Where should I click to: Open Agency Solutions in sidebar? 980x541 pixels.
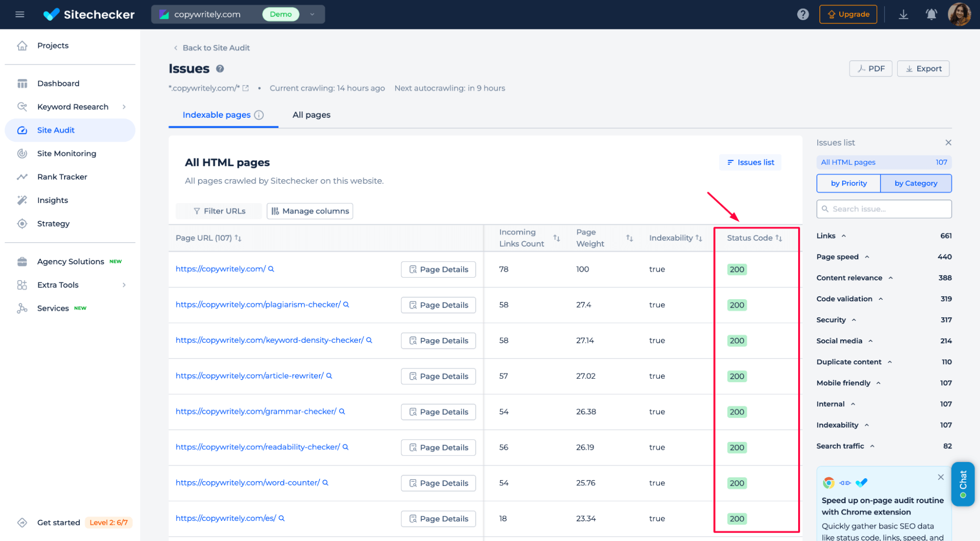pos(70,261)
